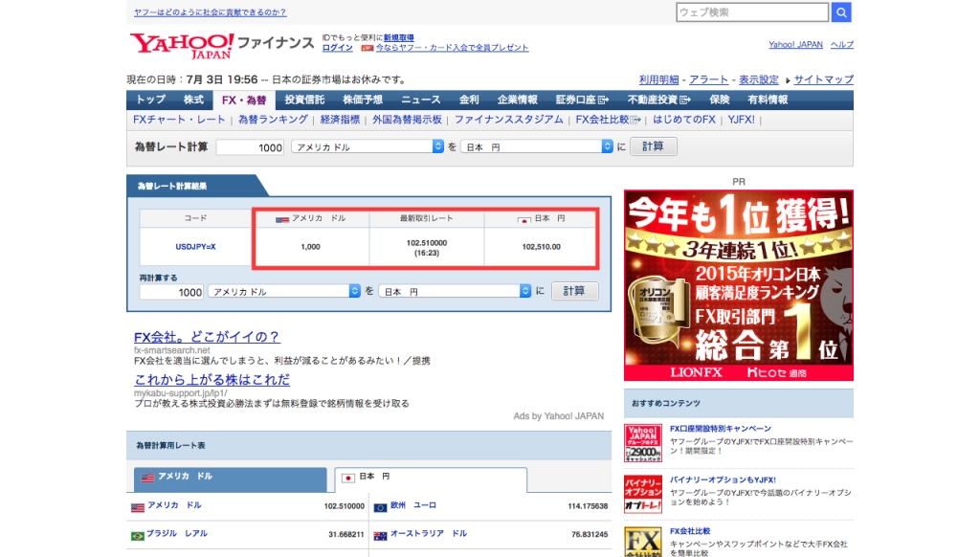
Task: Open the これから上がる株はこれだ ad link
Action: pos(212,379)
